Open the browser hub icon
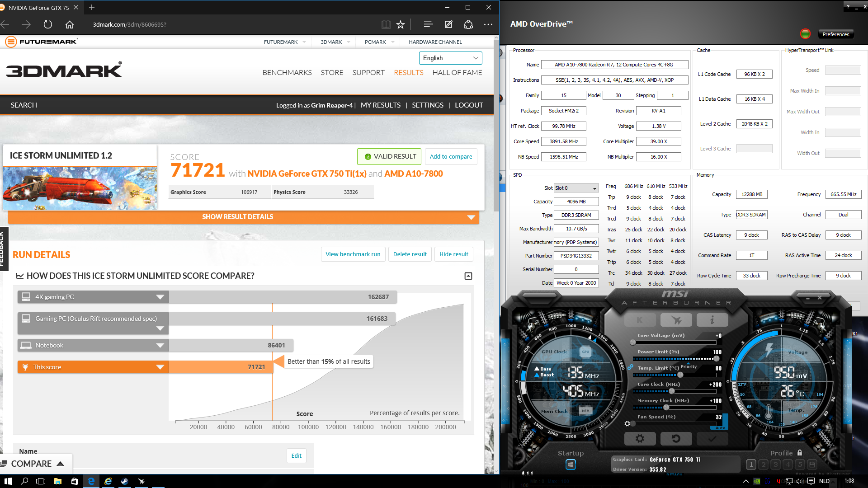The height and width of the screenshot is (488, 868). pyautogui.click(x=428, y=24)
